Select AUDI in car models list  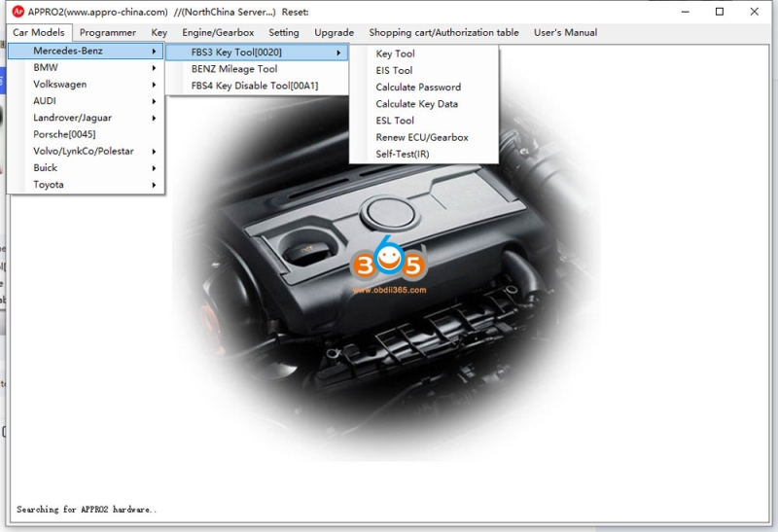pyautogui.click(x=86, y=101)
